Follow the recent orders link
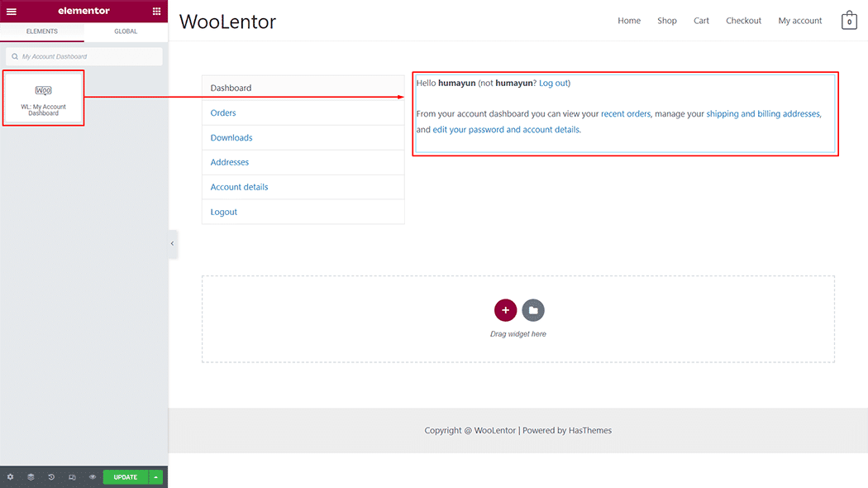Viewport: 868px width, 488px height. click(626, 113)
